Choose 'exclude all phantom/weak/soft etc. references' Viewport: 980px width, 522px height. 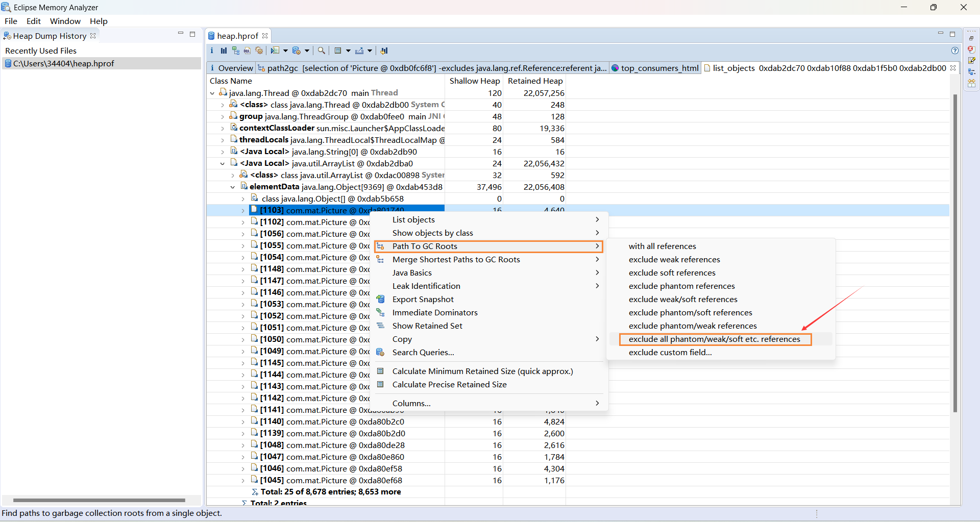coord(715,339)
